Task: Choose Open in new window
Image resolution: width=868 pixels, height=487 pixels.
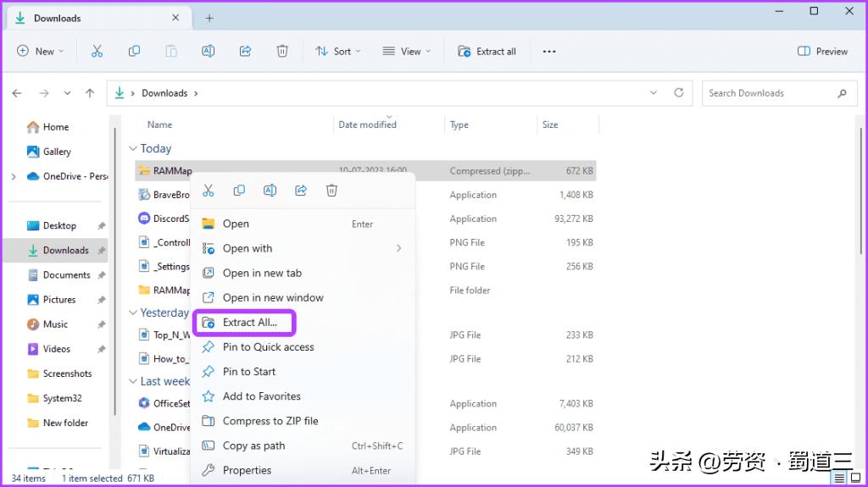Action: [x=303, y=298]
